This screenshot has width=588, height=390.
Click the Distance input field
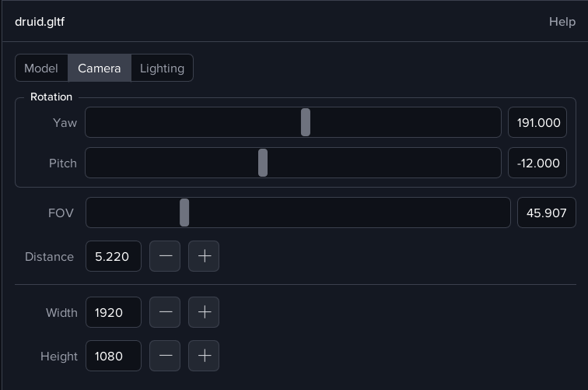[113, 256]
